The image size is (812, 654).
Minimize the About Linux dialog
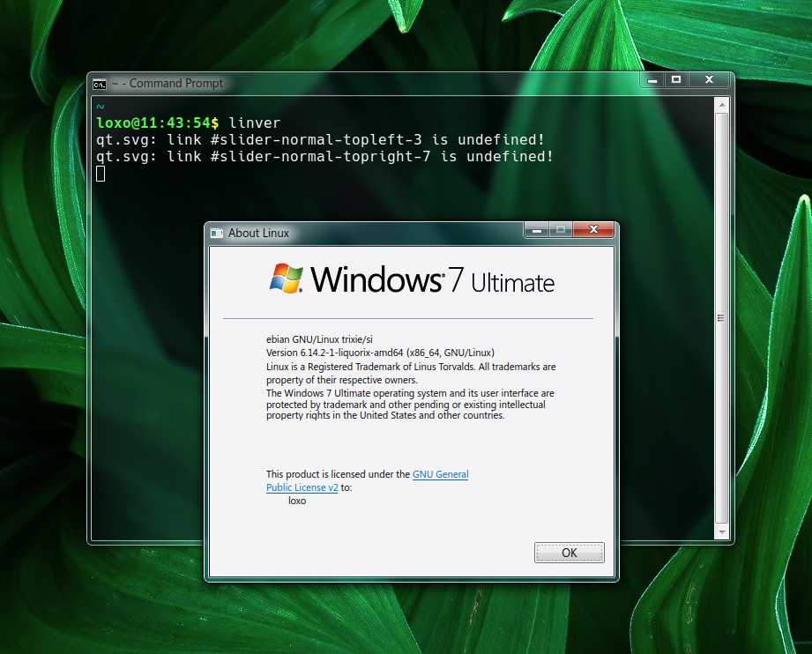tap(535, 230)
